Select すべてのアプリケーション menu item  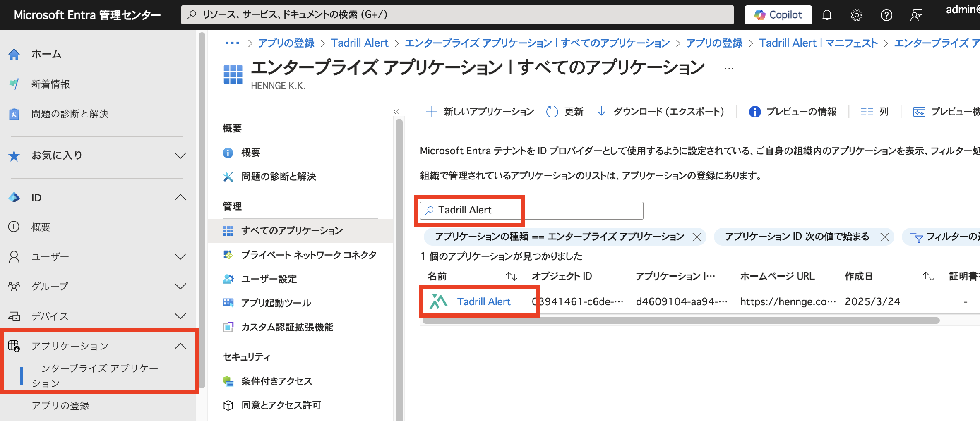point(300,230)
